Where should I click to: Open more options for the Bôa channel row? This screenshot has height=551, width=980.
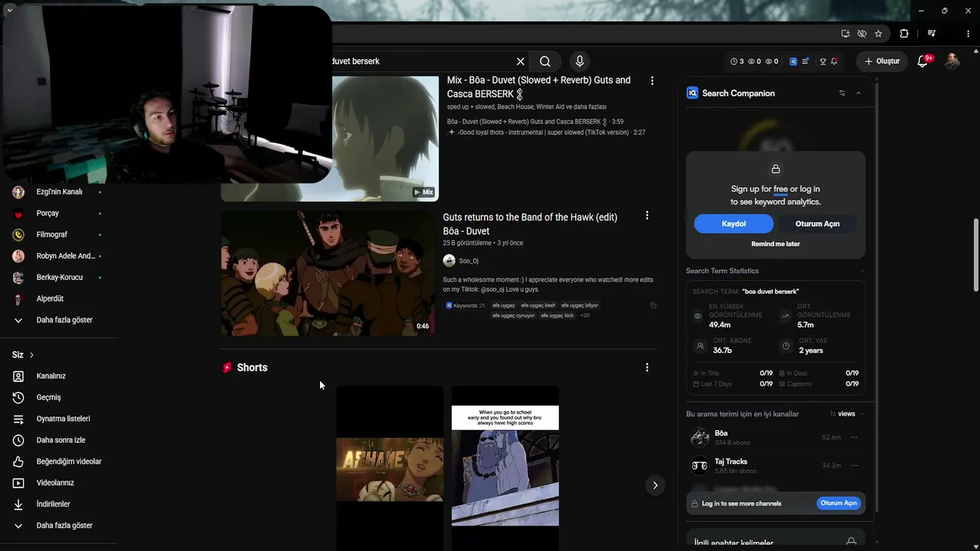coord(854,438)
